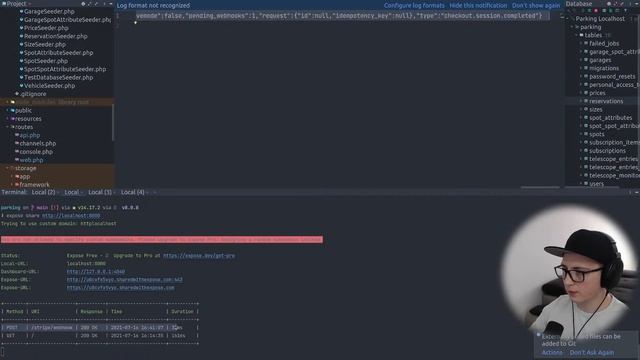Collapse the tables folder in Database tree
The height and width of the screenshot is (360, 640).
click(x=576, y=35)
